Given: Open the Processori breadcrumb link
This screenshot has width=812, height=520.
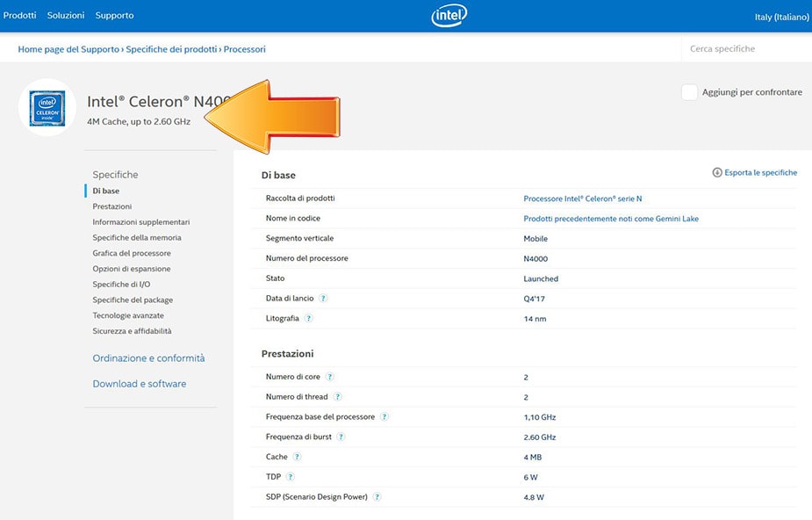Looking at the screenshot, I should pyautogui.click(x=244, y=49).
